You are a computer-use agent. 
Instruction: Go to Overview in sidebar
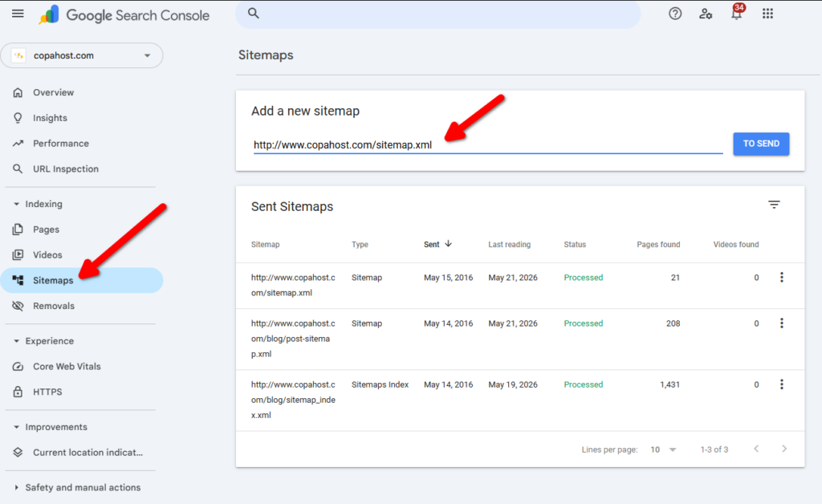click(x=54, y=92)
